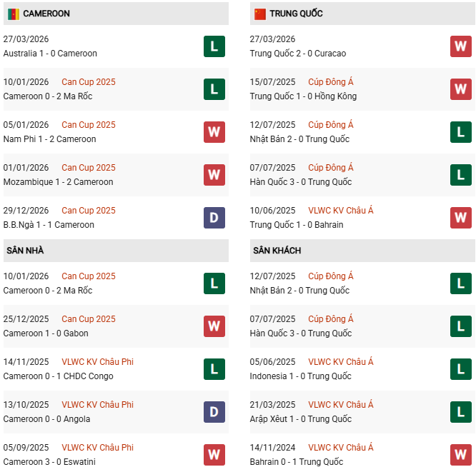476x472 pixels.
Task: Follow the VLWC KV Châu Á link dated 21/03/2025
Action: [x=341, y=405]
